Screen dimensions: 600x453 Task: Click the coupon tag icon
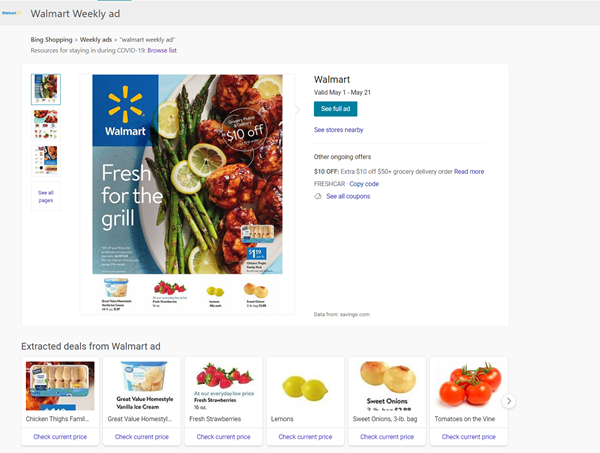click(x=318, y=196)
